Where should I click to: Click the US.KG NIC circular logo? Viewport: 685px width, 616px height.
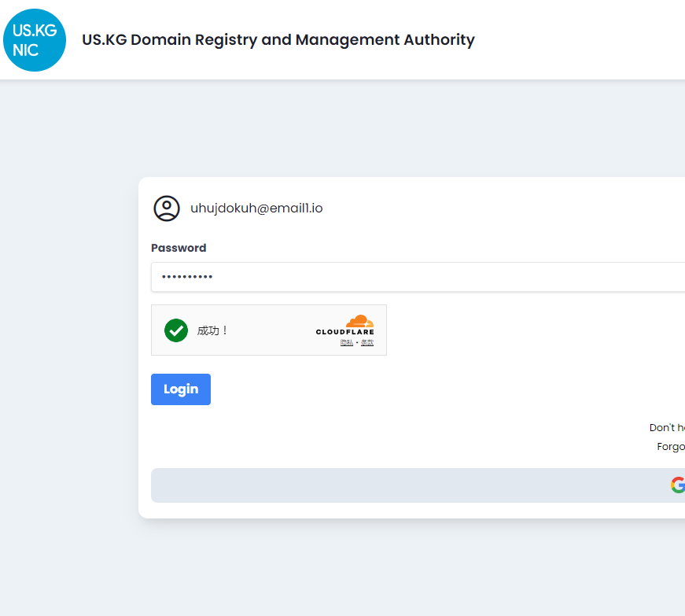point(35,40)
